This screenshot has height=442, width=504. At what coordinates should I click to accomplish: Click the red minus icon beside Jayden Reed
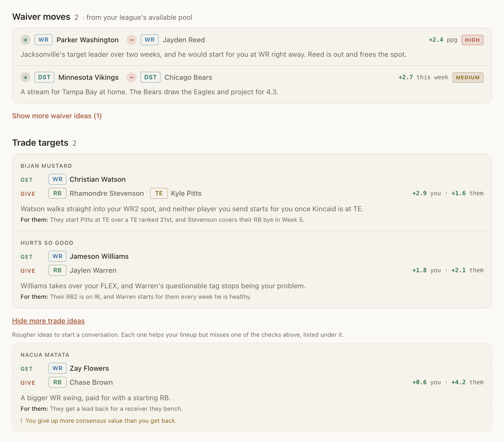pos(131,40)
